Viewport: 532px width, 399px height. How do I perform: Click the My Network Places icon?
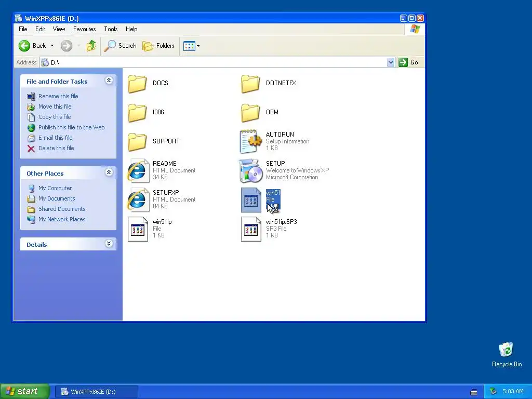click(31, 220)
